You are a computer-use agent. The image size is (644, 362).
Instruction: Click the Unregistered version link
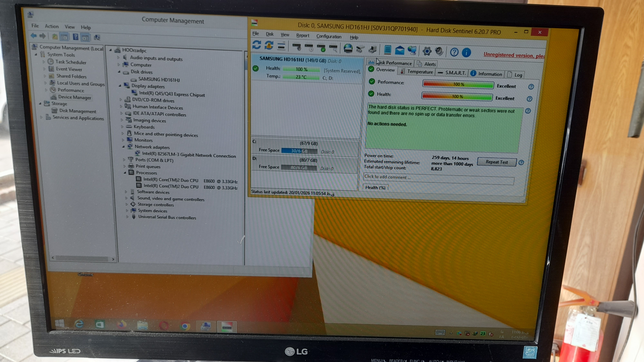tap(513, 55)
